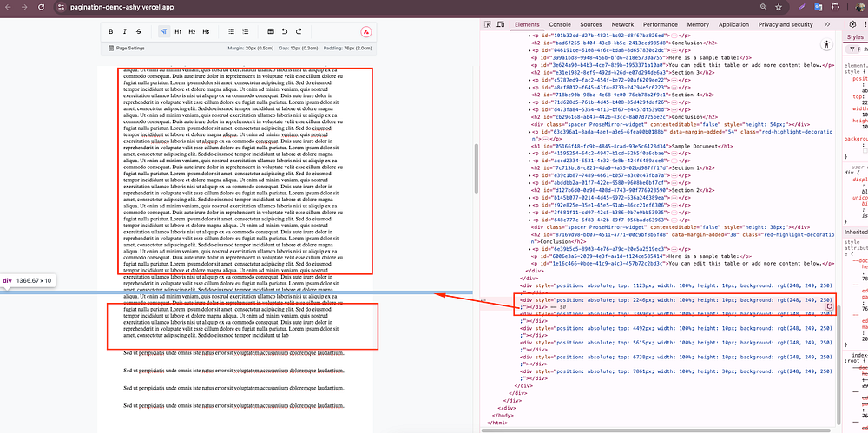Toggle bold formatting in the editor toolbar

coord(111,31)
